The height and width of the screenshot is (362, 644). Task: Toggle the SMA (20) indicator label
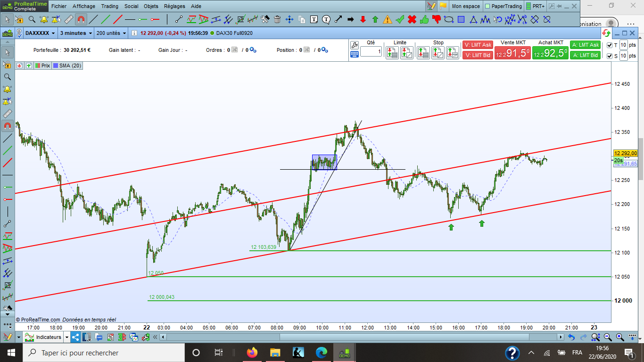(67, 66)
